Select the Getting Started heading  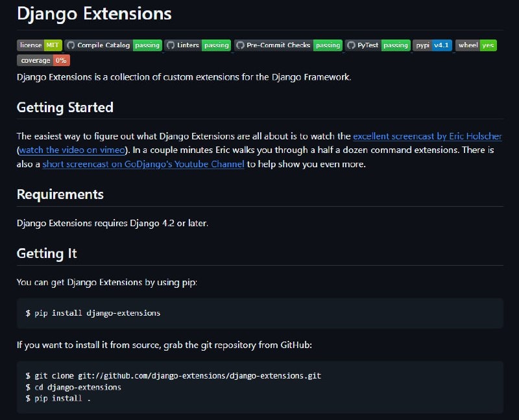point(66,108)
